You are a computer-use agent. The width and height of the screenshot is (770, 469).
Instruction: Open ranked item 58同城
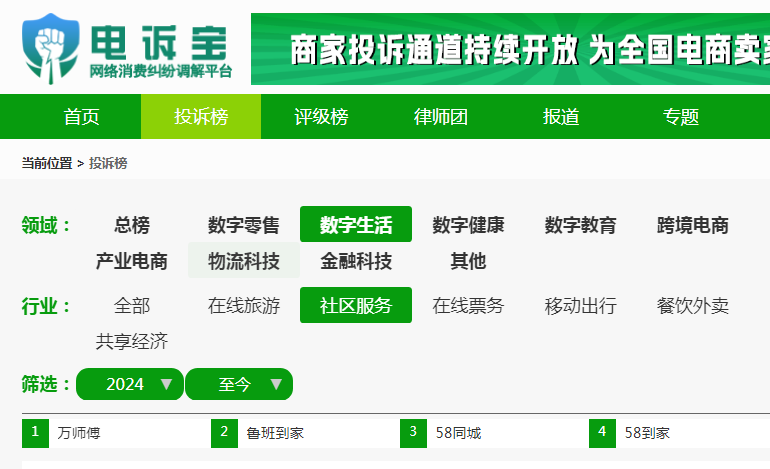(x=458, y=433)
